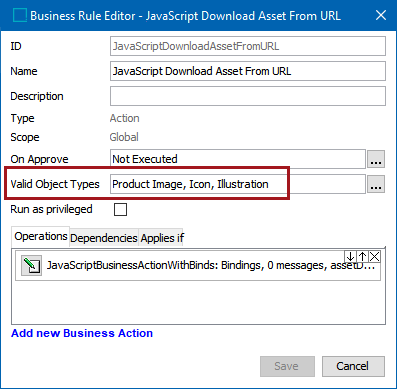
Task: Select the JavaScriptBusinessActionWithBinds operation row
Action: point(198,265)
